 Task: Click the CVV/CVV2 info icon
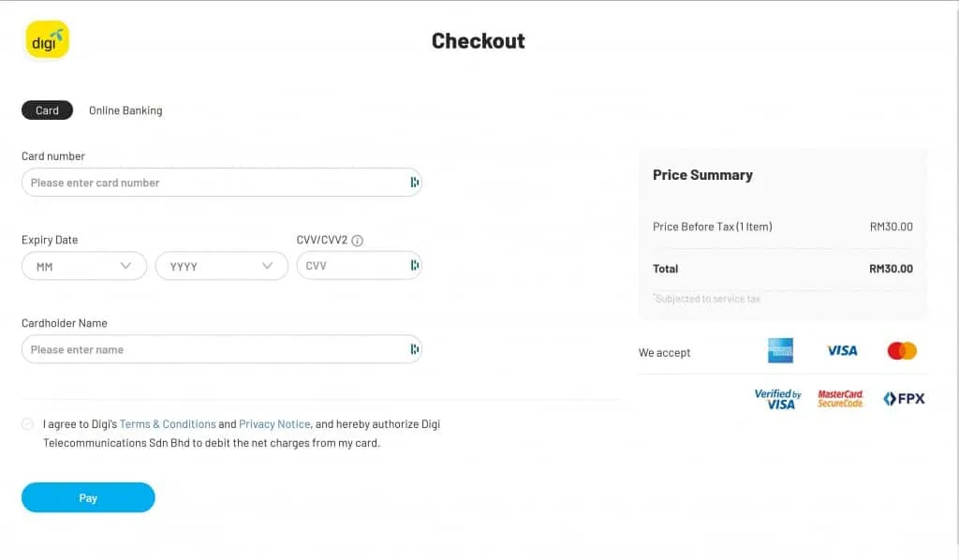pos(358,241)
